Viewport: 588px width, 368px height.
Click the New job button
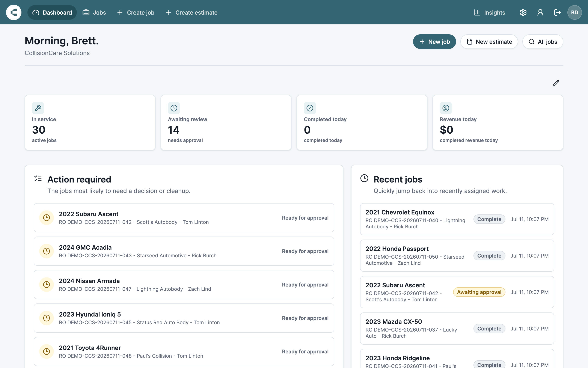(x=434, y=42)
